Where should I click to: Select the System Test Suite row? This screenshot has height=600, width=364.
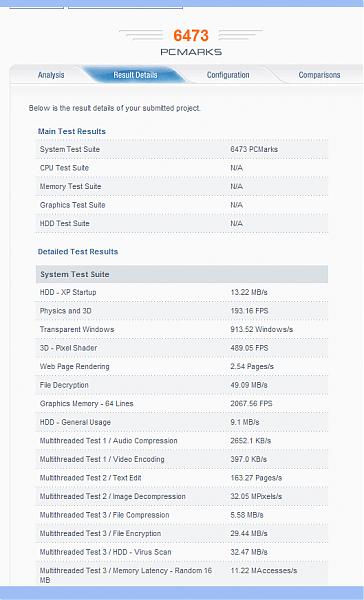point(182,149)
